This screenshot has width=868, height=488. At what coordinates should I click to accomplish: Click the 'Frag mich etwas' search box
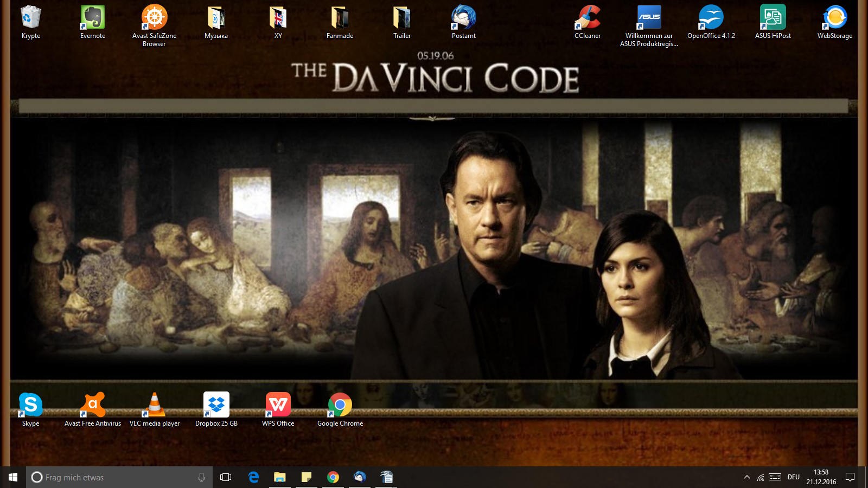pyautogui.click(x=114, y=477)
